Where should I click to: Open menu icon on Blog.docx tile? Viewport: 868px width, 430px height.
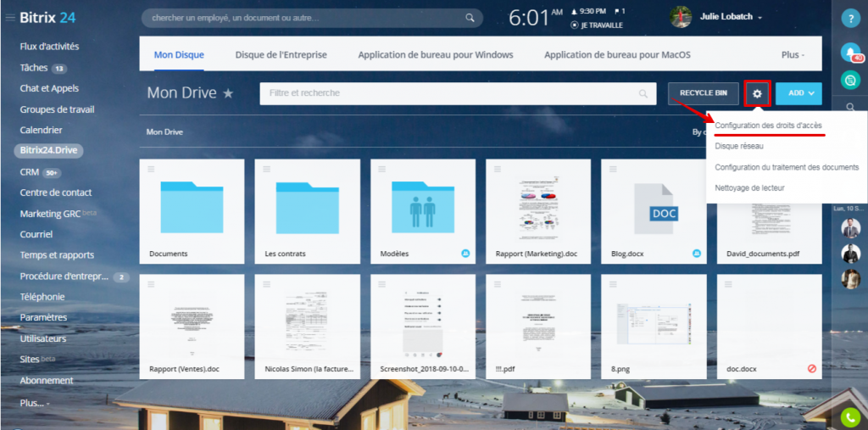(x=613, y=169)
